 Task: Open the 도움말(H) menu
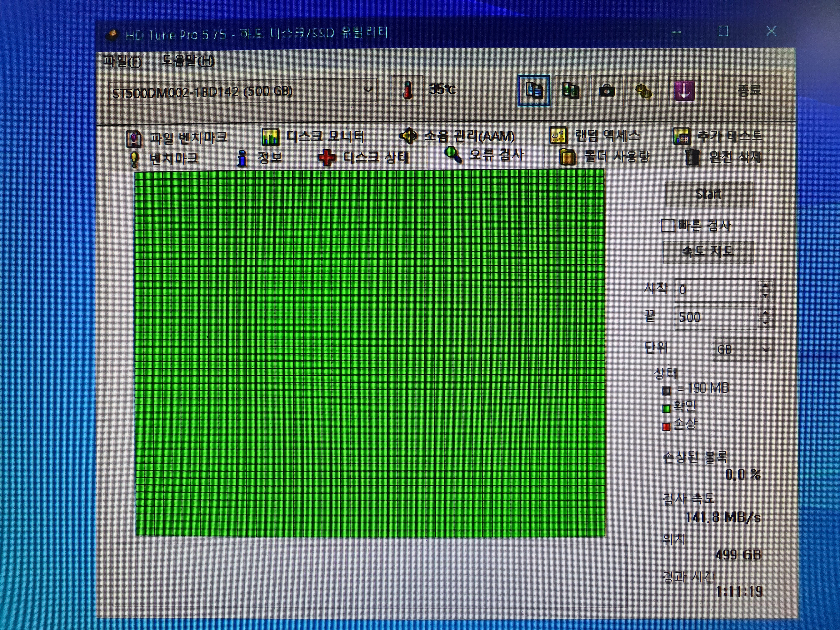[187, 61]
